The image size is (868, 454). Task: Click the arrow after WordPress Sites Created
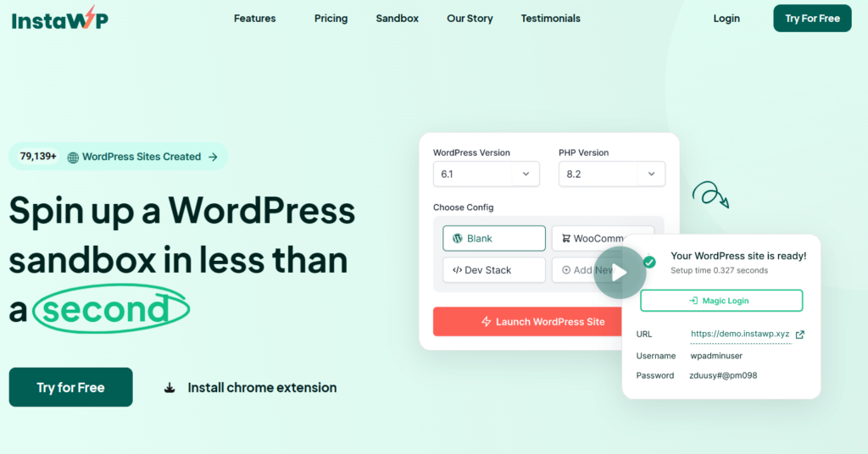pyautogui.click(x=213, y=157)
